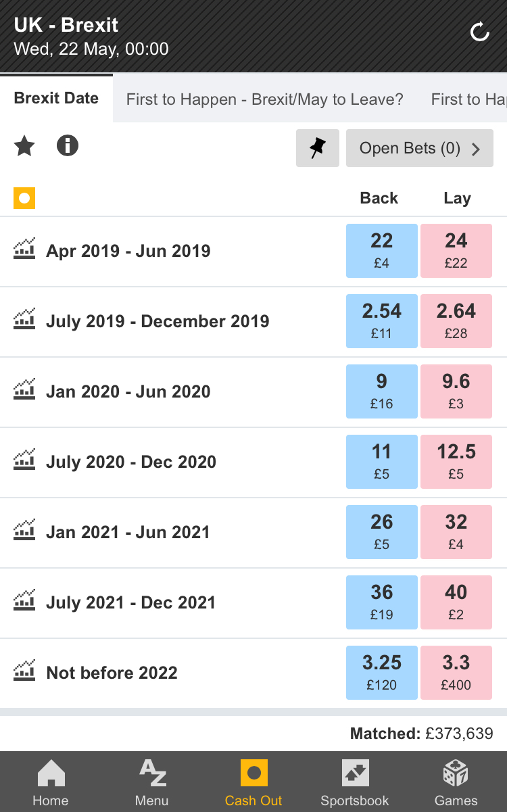
Task: Click blue Back price 22 swatch
Action: [x=381, y=251]
